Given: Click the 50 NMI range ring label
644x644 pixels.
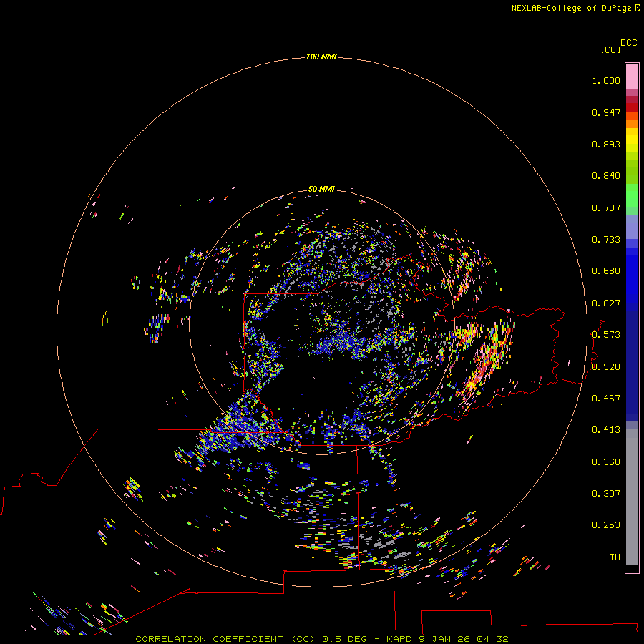Looking at the screenshot, I should click(321, 189).
